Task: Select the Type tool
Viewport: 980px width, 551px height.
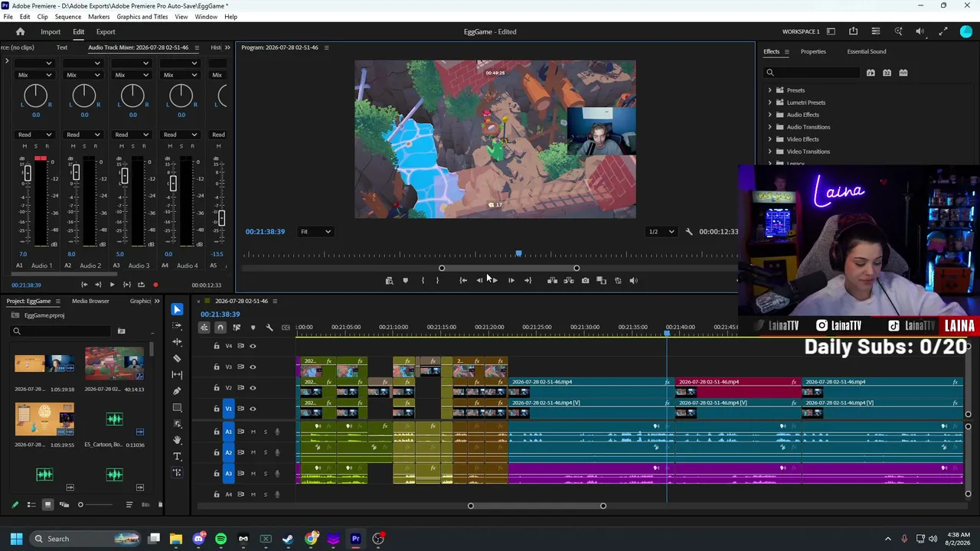Action: coord(177,456)
